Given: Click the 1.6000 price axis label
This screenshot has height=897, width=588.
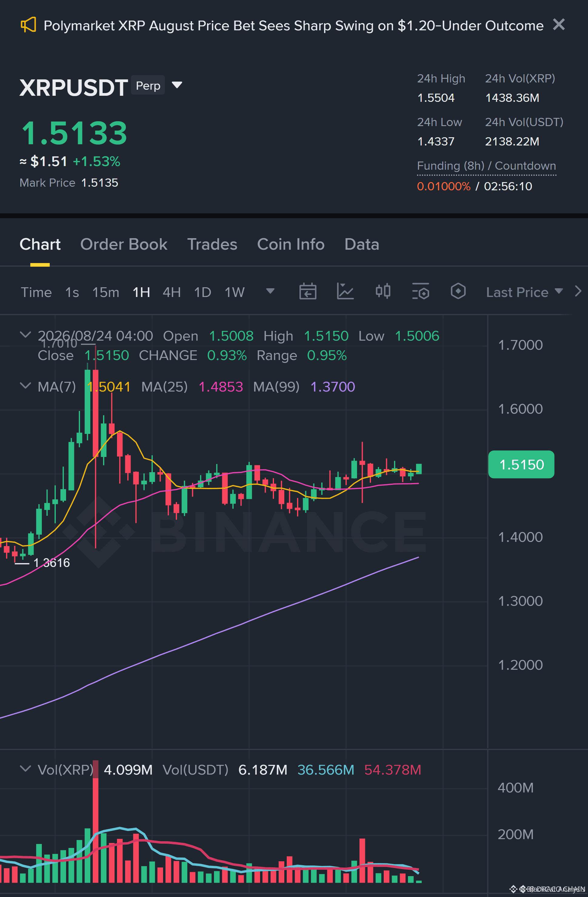Looking at the screenshot, I should (x=520, y=409).
